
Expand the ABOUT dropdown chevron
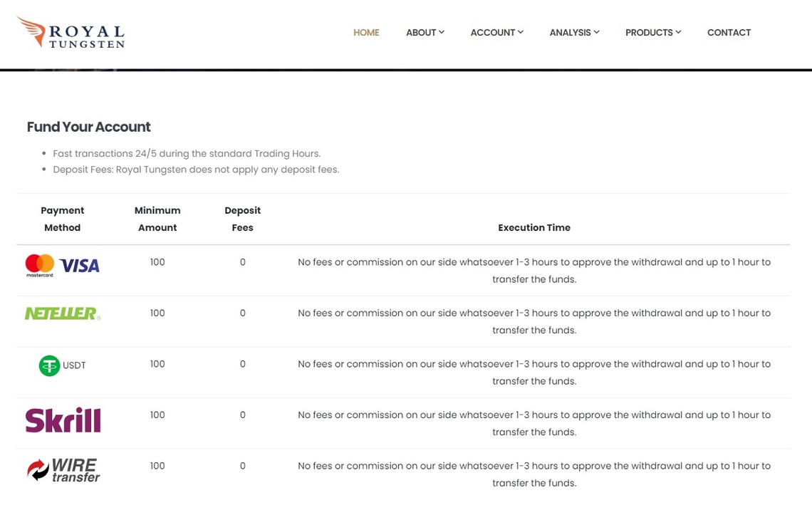442,32
